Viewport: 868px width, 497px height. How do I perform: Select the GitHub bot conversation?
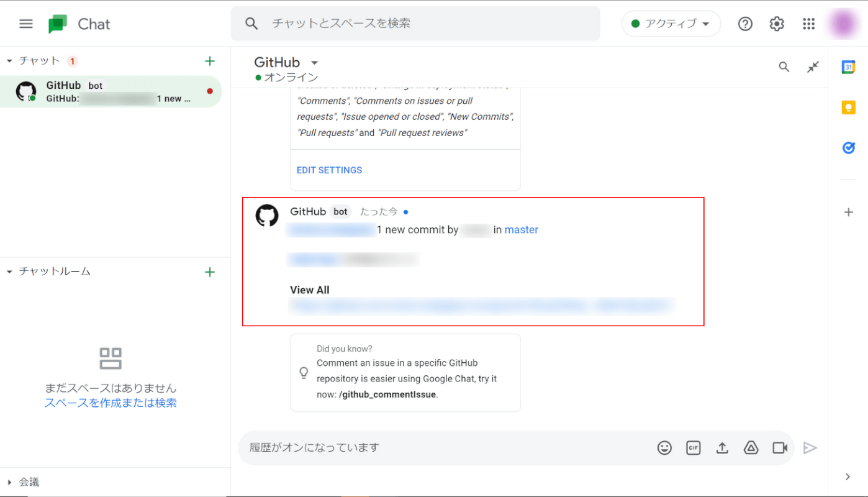111,91
